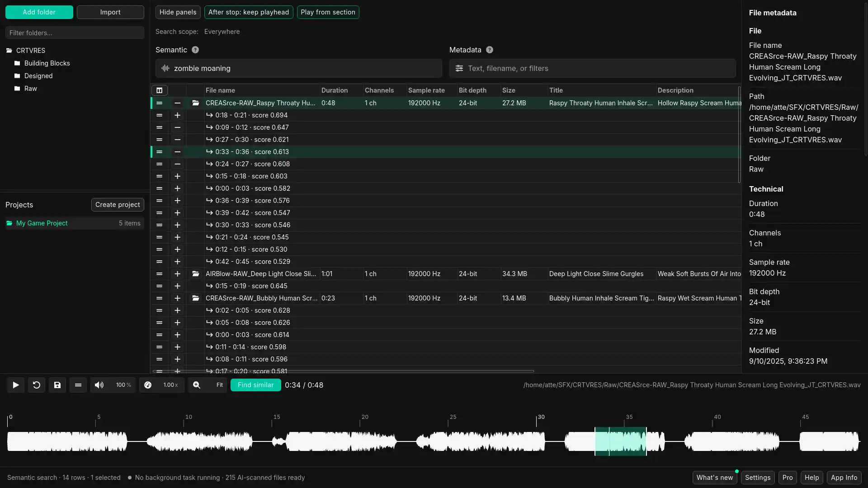
Task: Toggle Play from section option
Action: point(328,12)
